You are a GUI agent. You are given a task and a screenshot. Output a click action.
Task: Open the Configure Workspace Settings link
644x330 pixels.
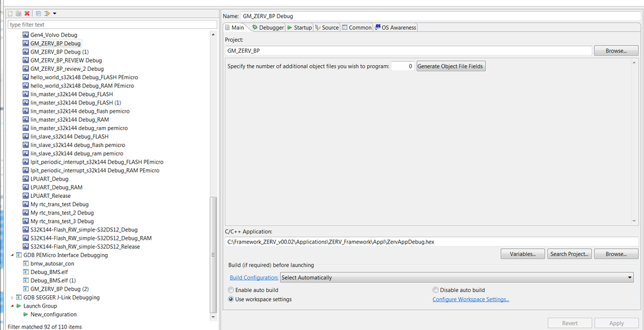coord(471,299)
